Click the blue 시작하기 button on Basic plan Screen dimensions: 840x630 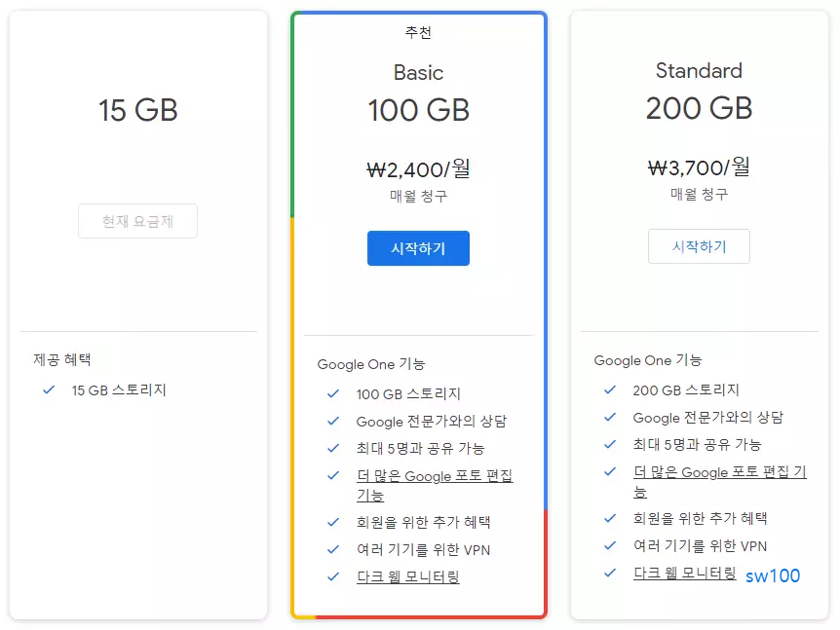pos(418,248)
